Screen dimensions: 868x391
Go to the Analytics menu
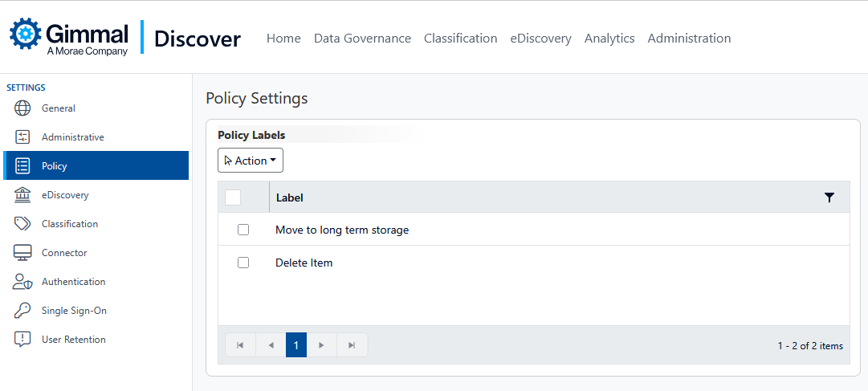coord(609,39)
